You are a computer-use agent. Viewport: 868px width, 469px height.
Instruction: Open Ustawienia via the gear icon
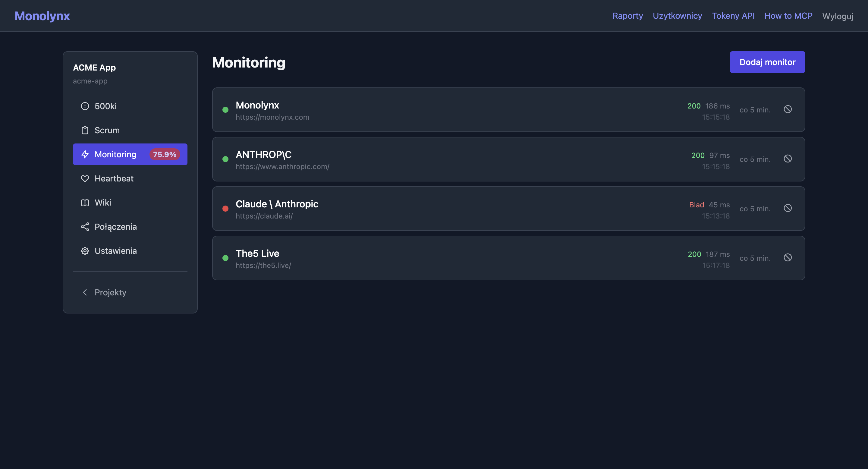(85, 251)
